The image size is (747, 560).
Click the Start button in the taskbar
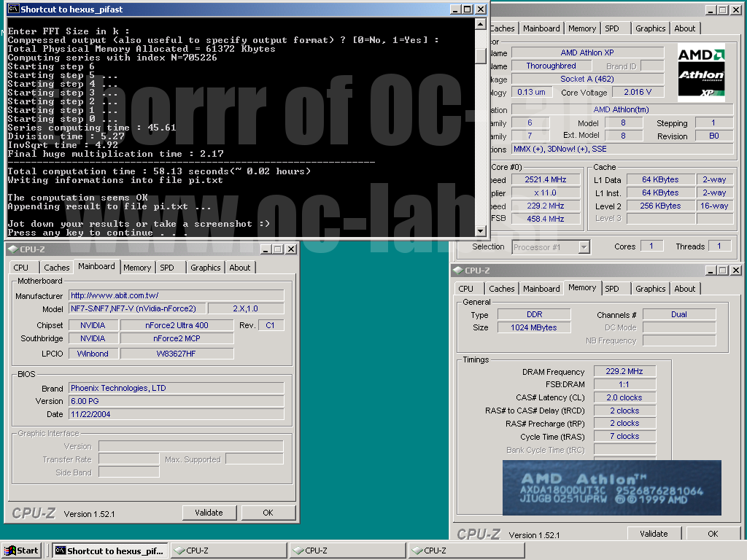pos(21,551)
